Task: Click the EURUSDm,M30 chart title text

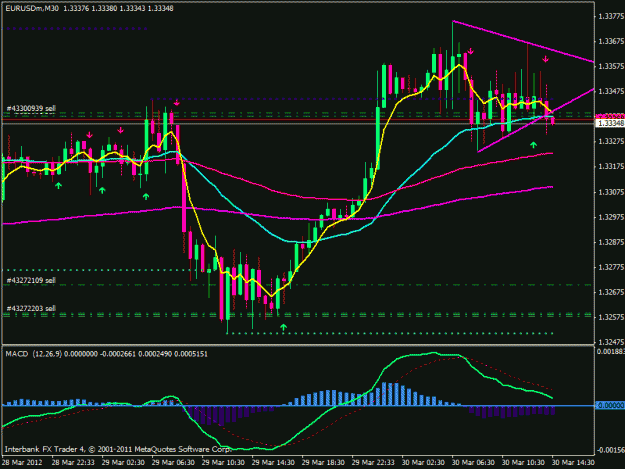Action: [32, 8]
